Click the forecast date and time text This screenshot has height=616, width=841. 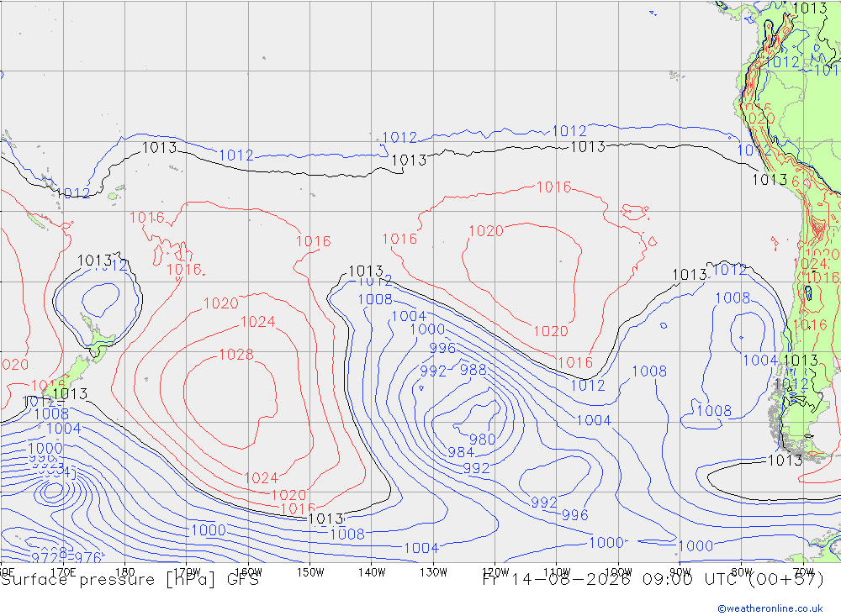653,580
